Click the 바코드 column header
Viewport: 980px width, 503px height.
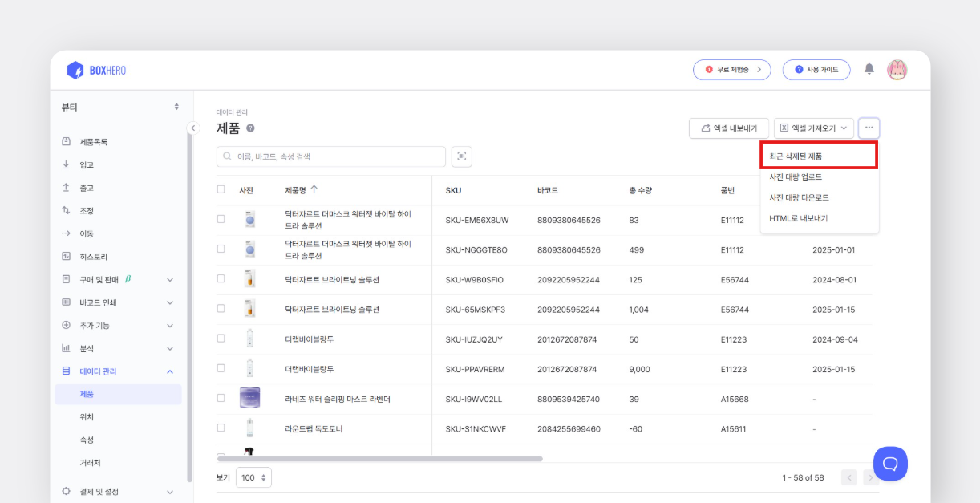pos(548,190)
